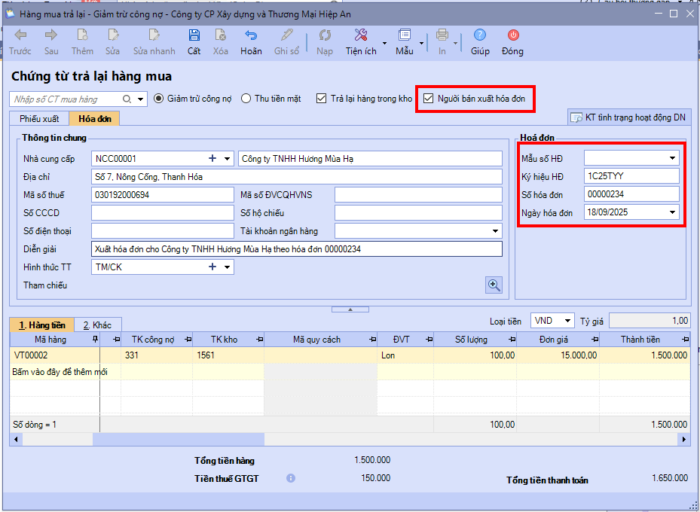Select the Thu tiền mặt radio option
The height and width of the screenshot is (512, 700).
pos(246,99)
